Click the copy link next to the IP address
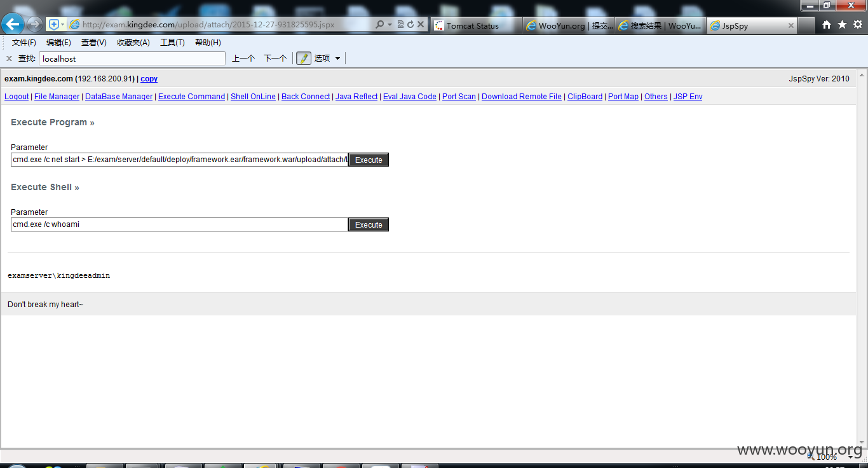 click(149, 79)
